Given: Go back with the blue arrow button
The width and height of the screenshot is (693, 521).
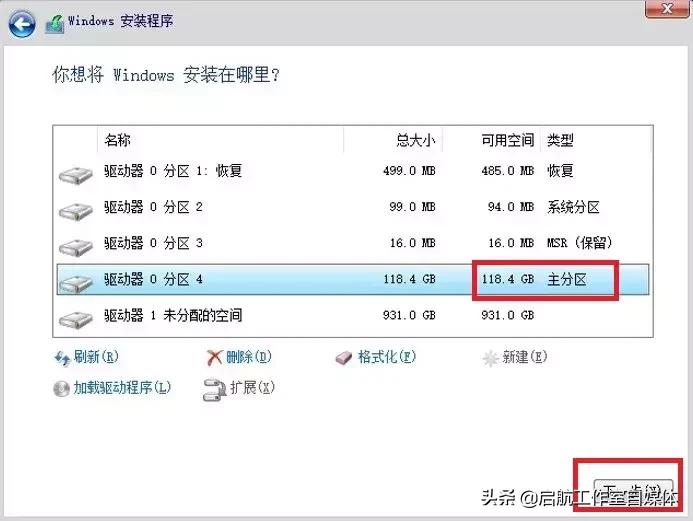Looking at the screenshot, I should 21,23.
